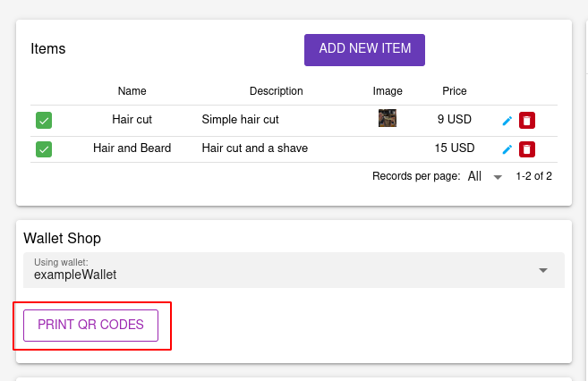Open the Hair cut image thumbnail
Screen dimensions: 588x381
[x=388, y=118]
